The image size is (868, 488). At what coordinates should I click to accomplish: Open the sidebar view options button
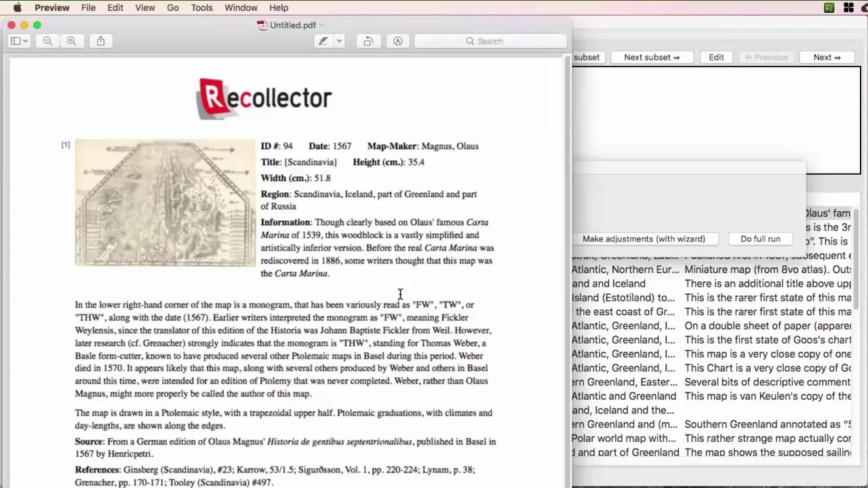click(x=19, y=41)
